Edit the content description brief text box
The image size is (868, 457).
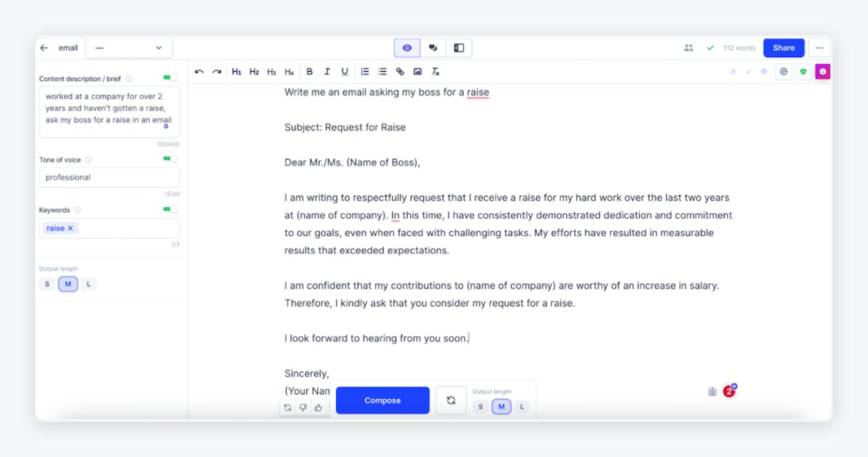[x=109, y=112]
